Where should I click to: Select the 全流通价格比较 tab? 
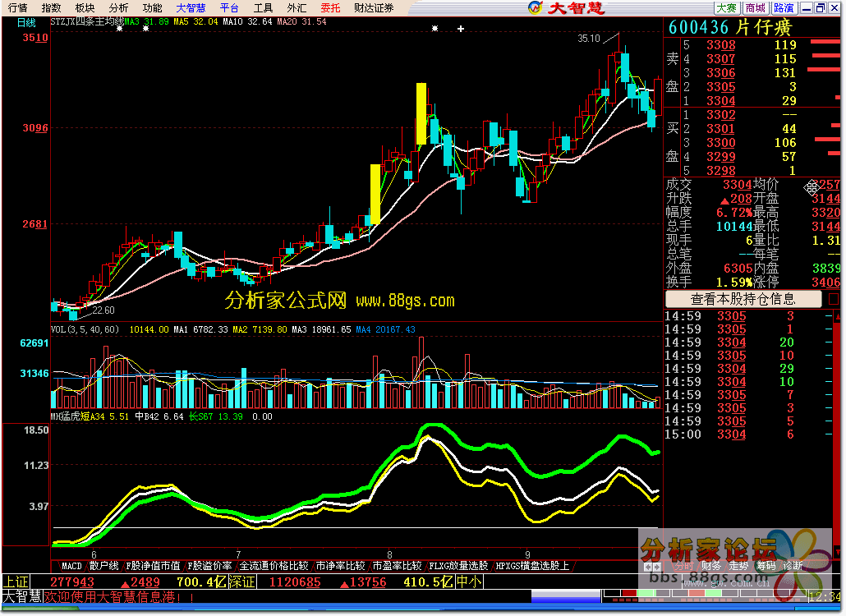[274, 565]
